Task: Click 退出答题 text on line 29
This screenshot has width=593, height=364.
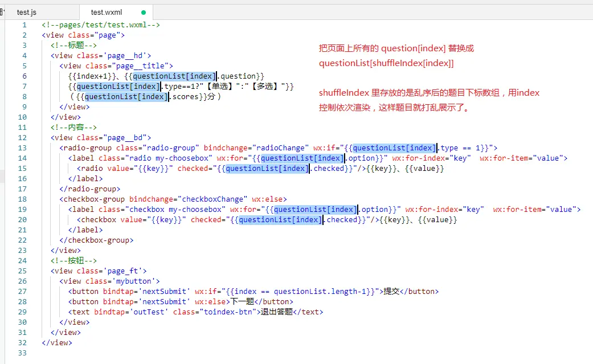Action: pyautogui.click(x=277, y=312)
